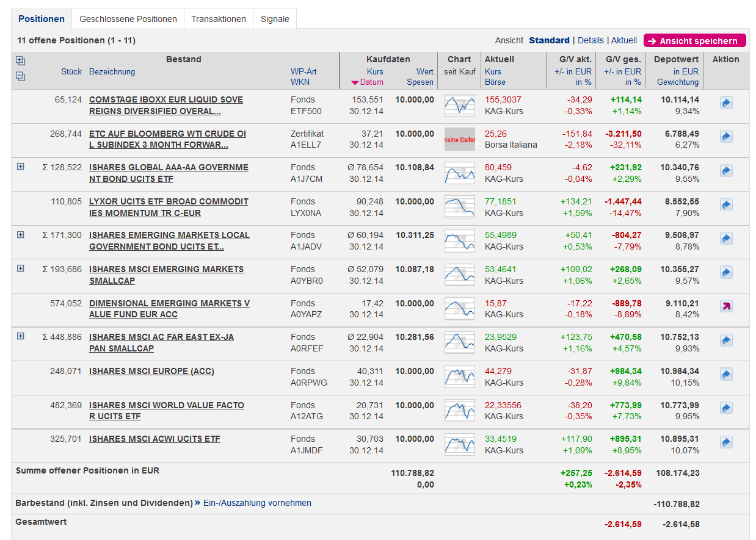
Task: Click action icon for Lyxor Broad Commodities row
Action: coord(725,204)
